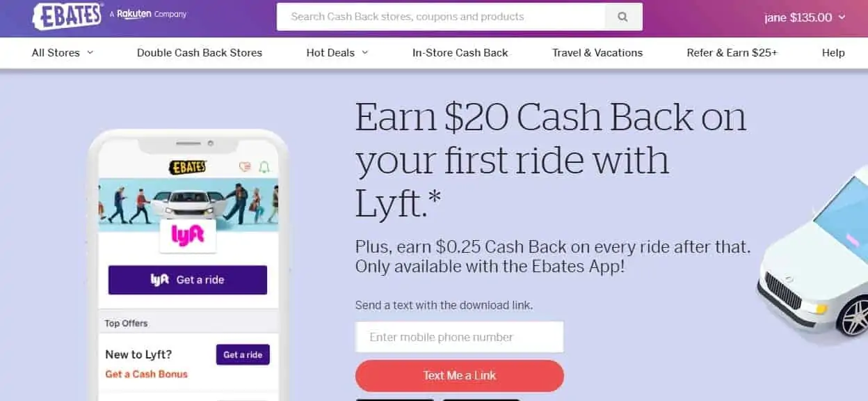
Task: Expand the All Stores dropdown
Action: point(63,53)
